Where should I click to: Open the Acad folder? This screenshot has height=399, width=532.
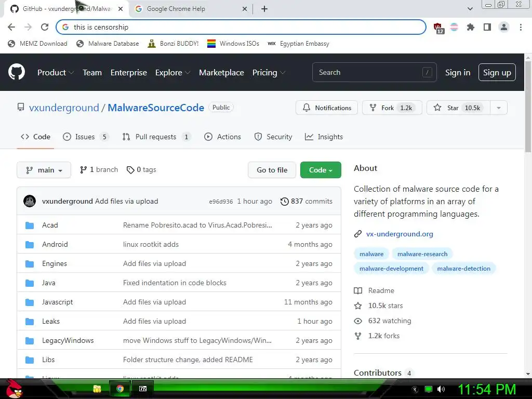tap(50, 225)
